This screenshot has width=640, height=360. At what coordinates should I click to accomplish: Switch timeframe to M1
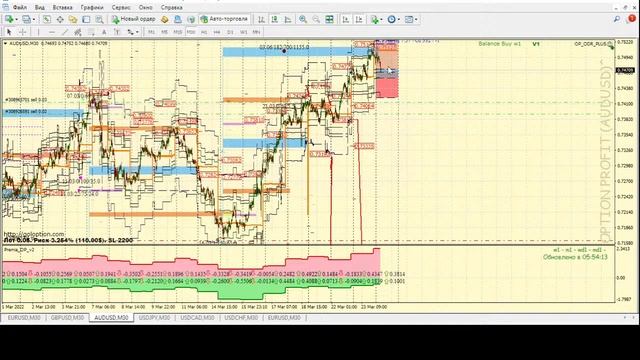[x=151, y=32]
